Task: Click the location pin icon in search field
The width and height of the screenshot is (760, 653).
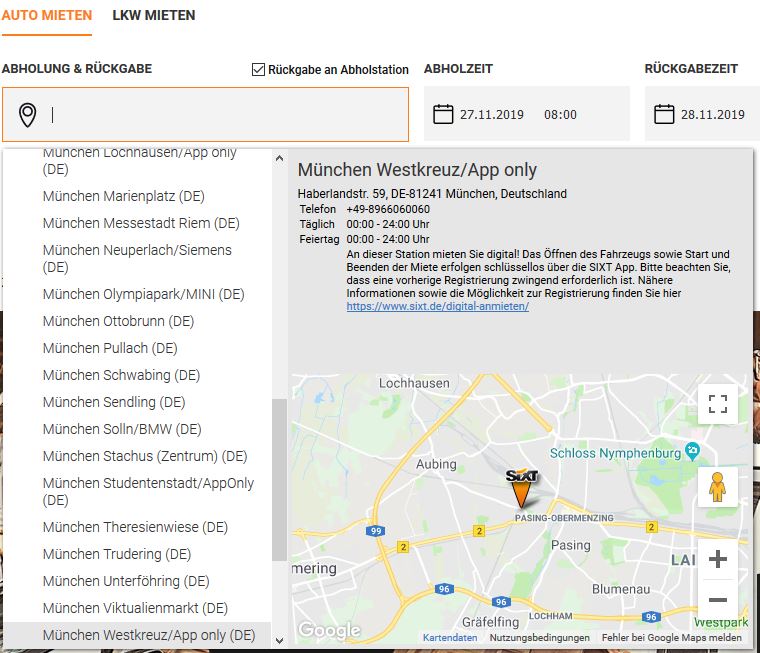Action: 28,115
